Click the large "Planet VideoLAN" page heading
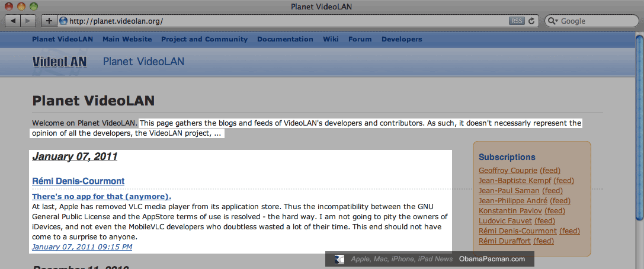644x269 pixels. click(x=93, y=101)
